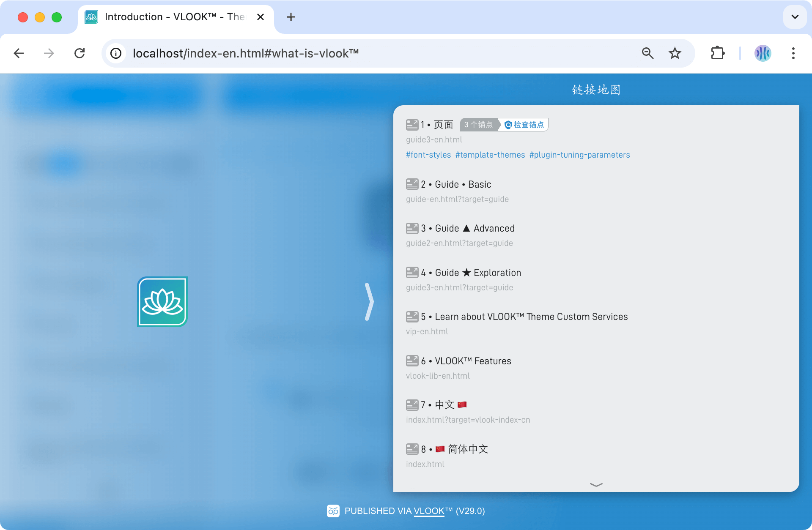Image resolution: width=812 pixels, height=530 pixels.
Task: Click the vlook-lib-en.html path text
Action: point(438,376)
